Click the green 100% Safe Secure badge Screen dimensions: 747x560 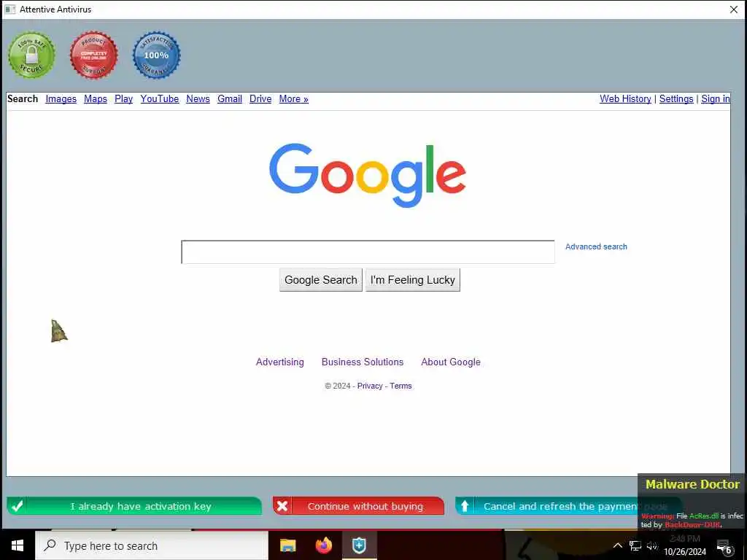[x=31, y=55]
